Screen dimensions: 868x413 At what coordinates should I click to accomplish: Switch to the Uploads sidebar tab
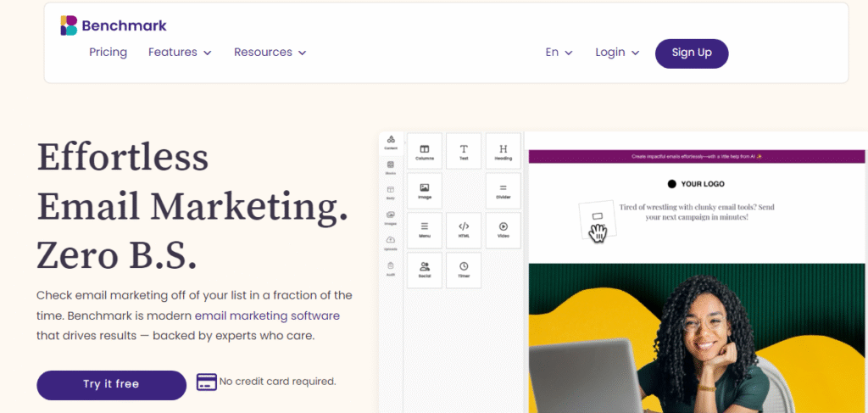tap(390, 243)
